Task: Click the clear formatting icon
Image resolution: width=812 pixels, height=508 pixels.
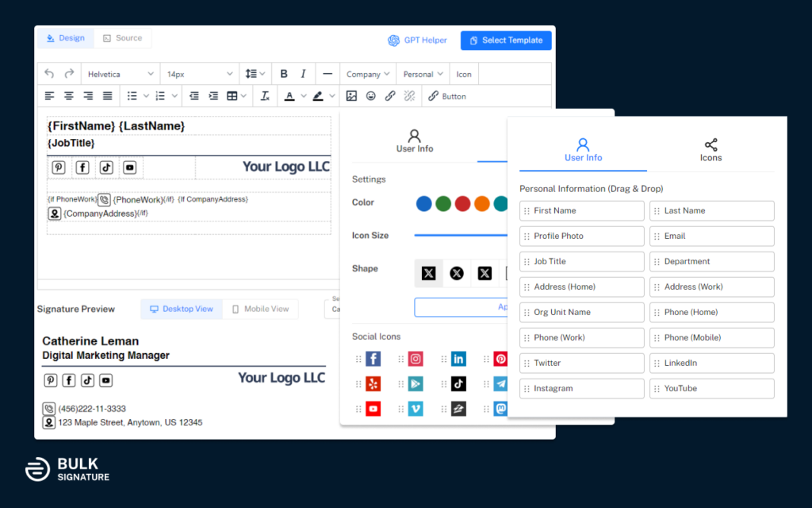Action: [265, 96]
